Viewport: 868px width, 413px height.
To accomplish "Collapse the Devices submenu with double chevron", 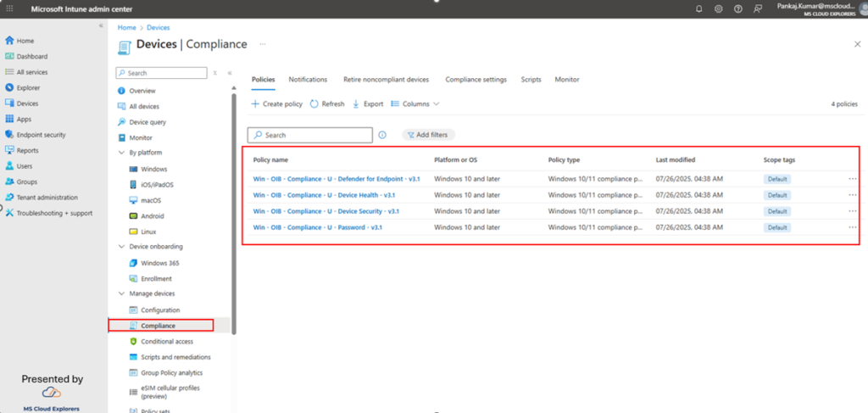I will point(230,73).
